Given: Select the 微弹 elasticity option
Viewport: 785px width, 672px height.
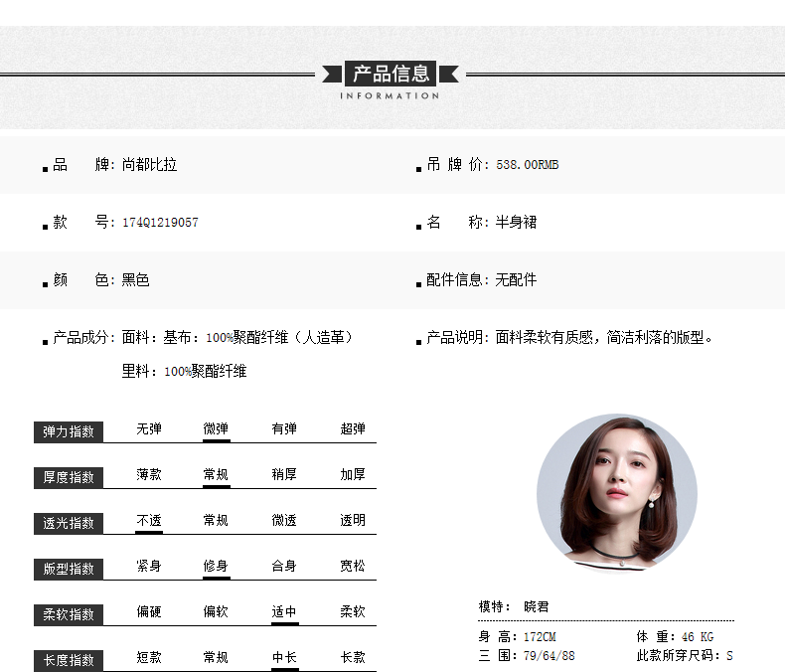Looking at the screenshot, I should tap(216, 429).
